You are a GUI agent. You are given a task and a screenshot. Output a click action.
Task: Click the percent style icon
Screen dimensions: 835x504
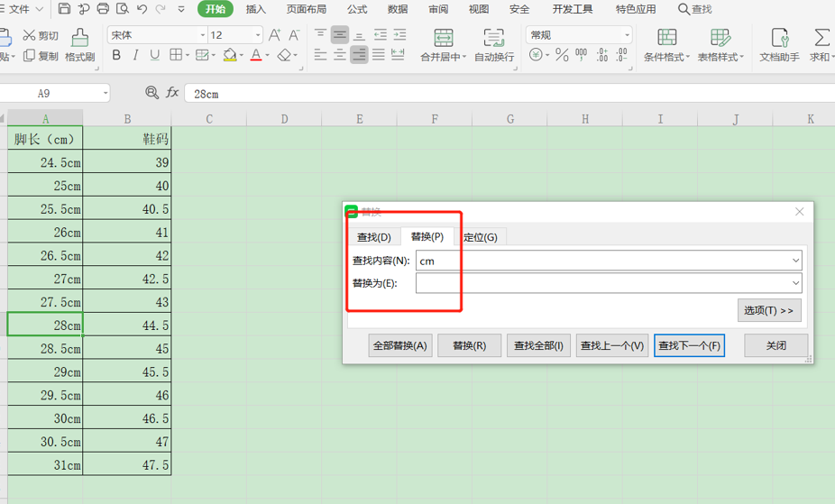562,54
